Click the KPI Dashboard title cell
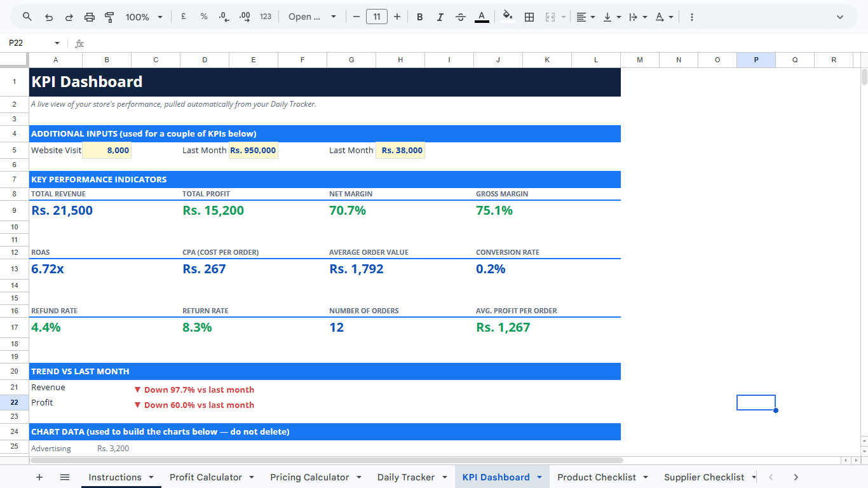Image resolution: width=868 pixels, height=488 pixels. click(325, 82)
